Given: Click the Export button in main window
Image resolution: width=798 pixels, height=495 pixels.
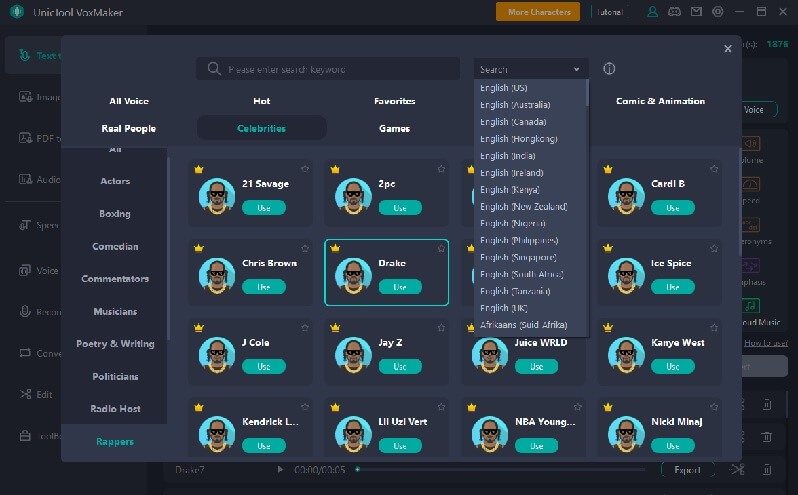Looking at the screenshot, I should click(x=687, y=470).
